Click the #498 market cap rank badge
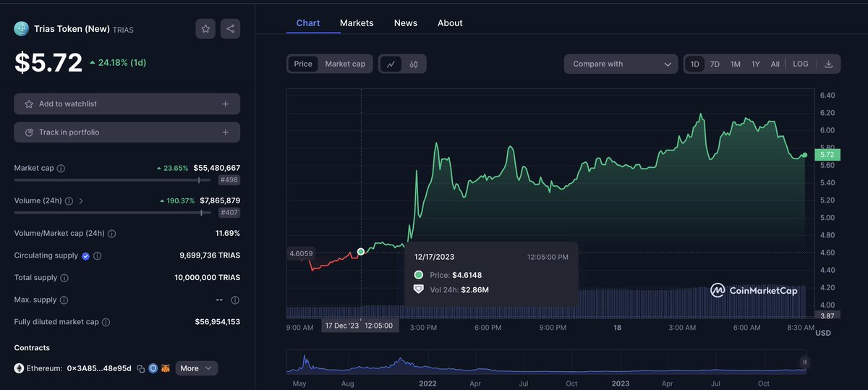Screen dimensions: 868x390 click(x=229, y=180)
